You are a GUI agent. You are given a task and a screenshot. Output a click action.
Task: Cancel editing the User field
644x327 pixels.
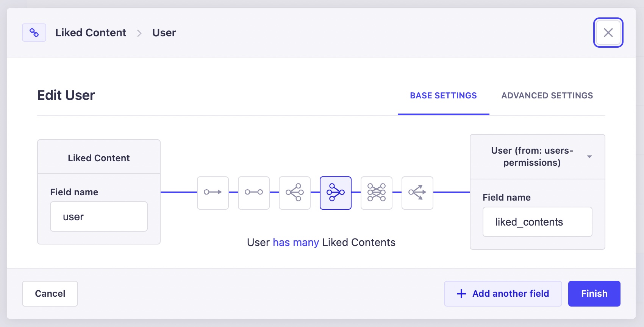50,293
